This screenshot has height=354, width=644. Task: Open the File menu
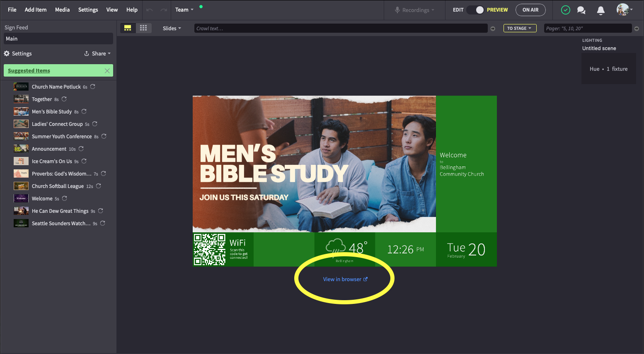[x=12, y=10]
